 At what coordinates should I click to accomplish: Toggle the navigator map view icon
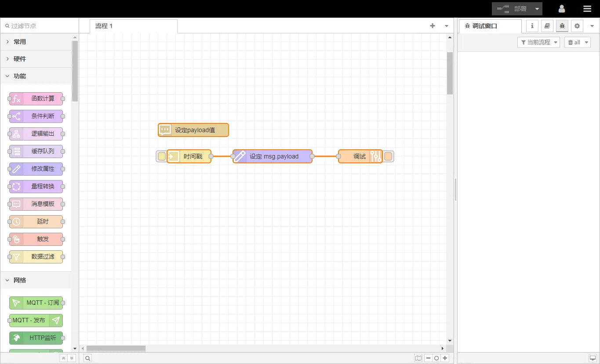pyautogui.click(x=418, y=358)
